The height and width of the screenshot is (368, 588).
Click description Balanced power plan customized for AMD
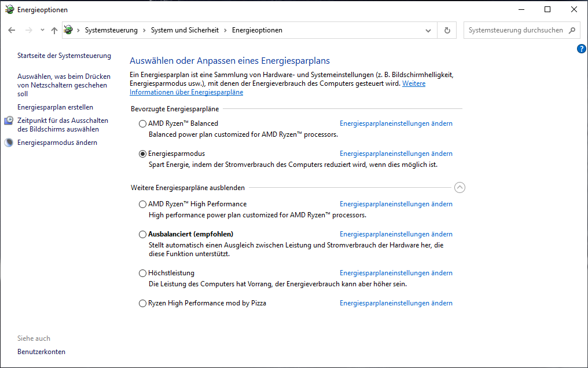(244, 134)
